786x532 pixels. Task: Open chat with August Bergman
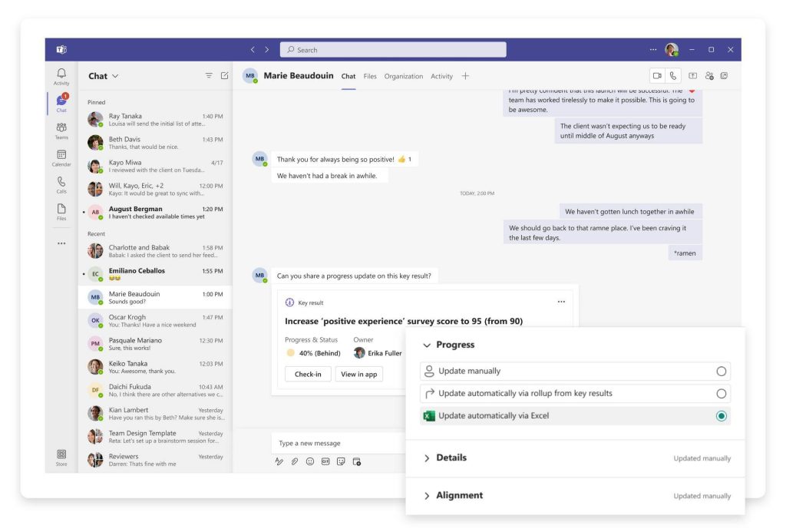[x=155, y=213]
